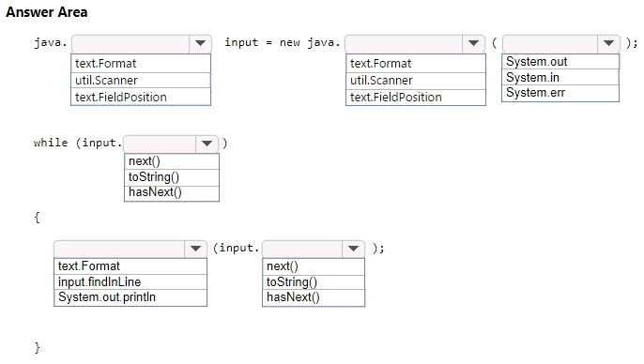Screen dimensions: 644x364
Task: Choose input.findInLine option
Action: 130,282
